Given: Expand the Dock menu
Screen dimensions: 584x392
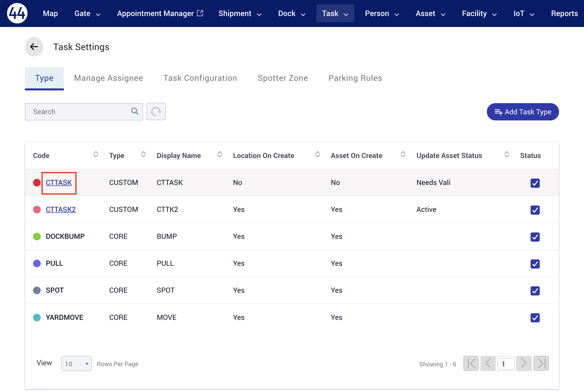Looking at the screenshot, I should coord(292,13).
